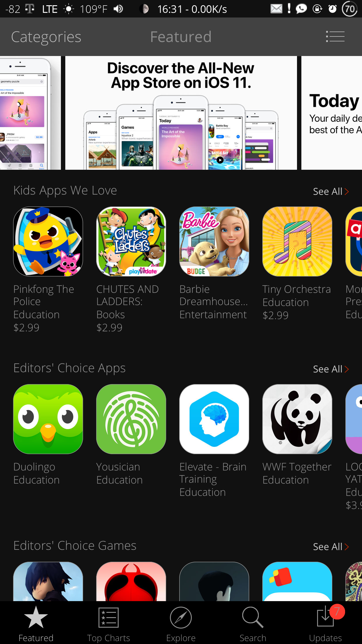Open the Duolingo app icon
Image resolution: width=362 pixels, height=644 pixels.
pos(48,419)
